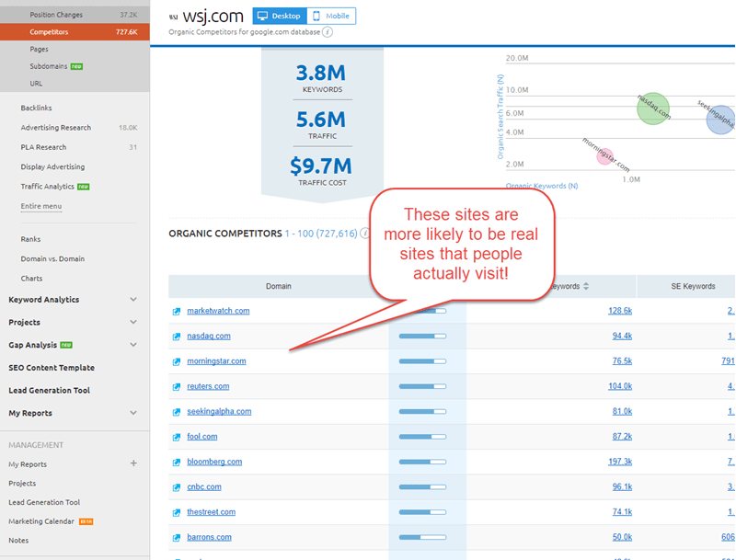Click info icon beside google.com database
The width and height of the screenshot is (736, 560).
(328, 32)
